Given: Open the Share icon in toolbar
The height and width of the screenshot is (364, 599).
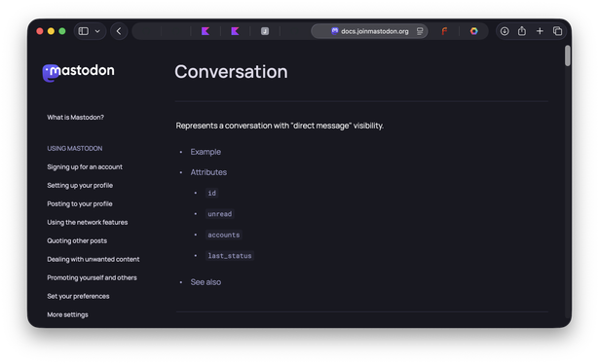Looking at the screenshot, I should pos(522,30).
